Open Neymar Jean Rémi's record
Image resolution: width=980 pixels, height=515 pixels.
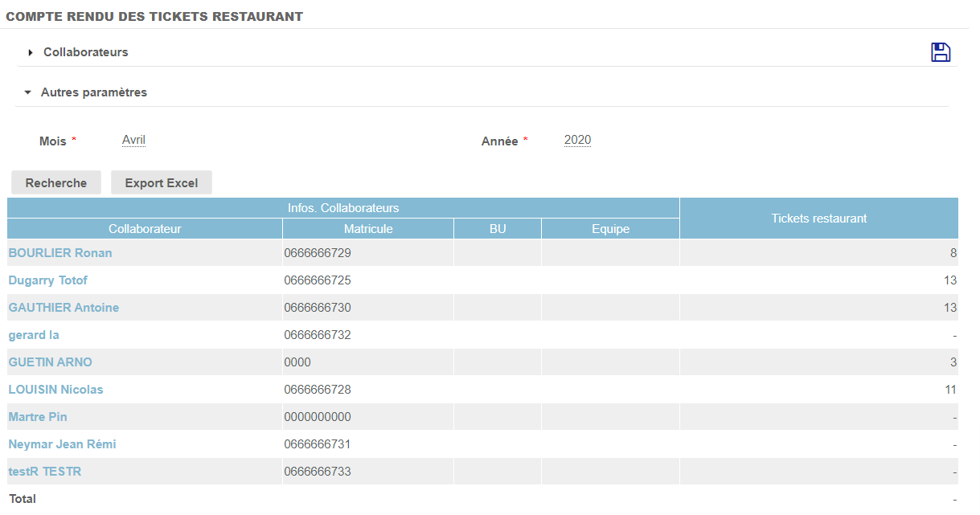pos(62,444)
